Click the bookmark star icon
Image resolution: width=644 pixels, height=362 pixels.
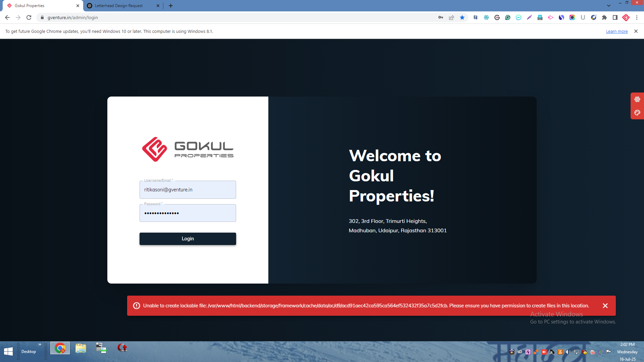462,17
